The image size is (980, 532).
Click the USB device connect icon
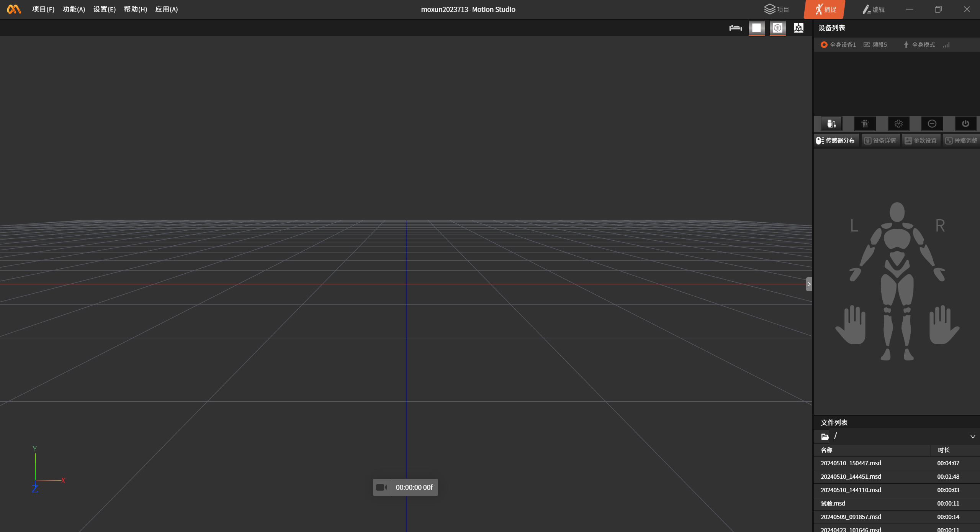[831, 123]
